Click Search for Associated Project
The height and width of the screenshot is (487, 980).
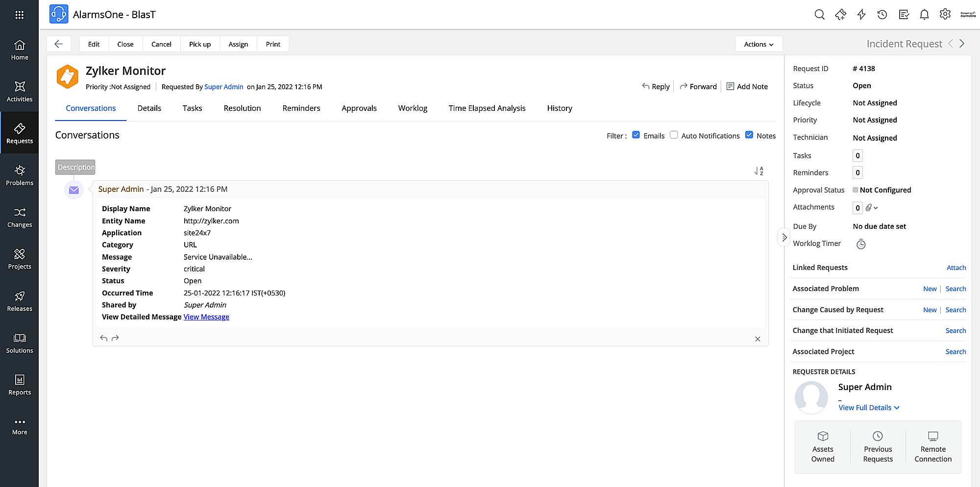pyautogui.click(x=955, y=352)
